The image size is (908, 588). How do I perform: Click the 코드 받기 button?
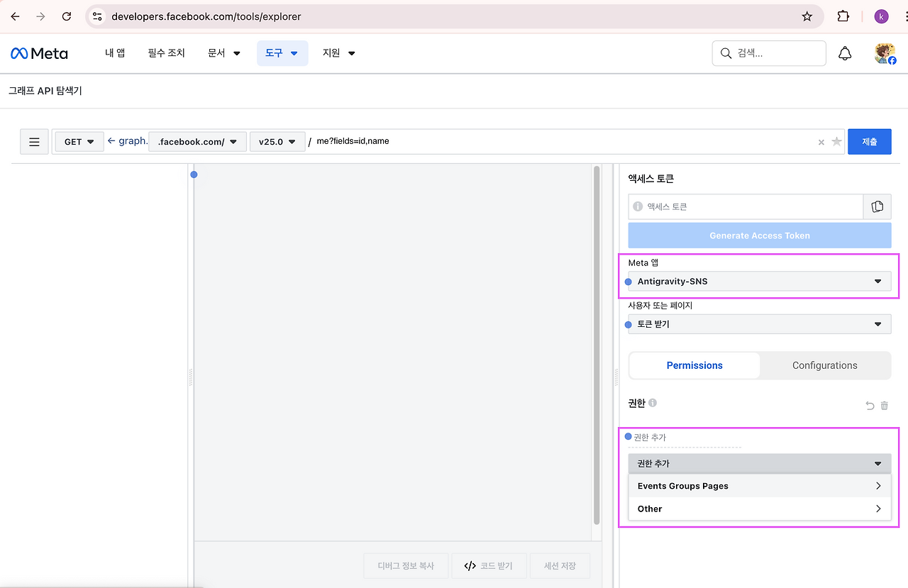[x=488, y=566]
